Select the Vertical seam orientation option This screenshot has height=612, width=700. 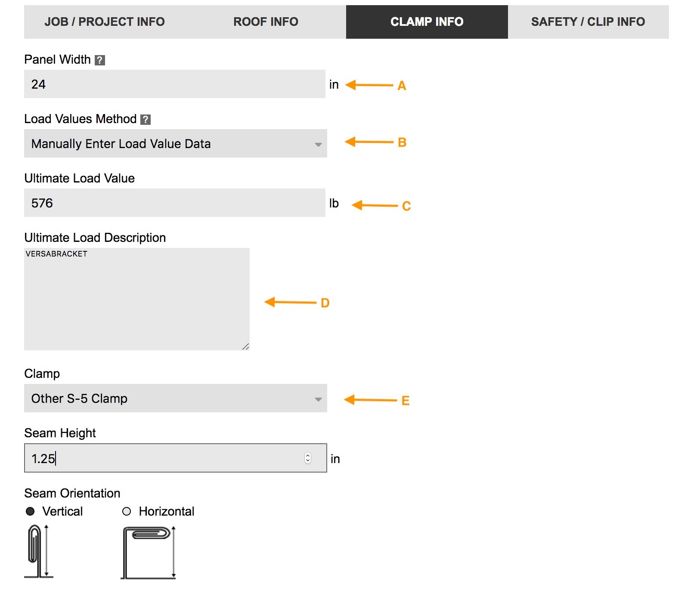click(29, 511)
